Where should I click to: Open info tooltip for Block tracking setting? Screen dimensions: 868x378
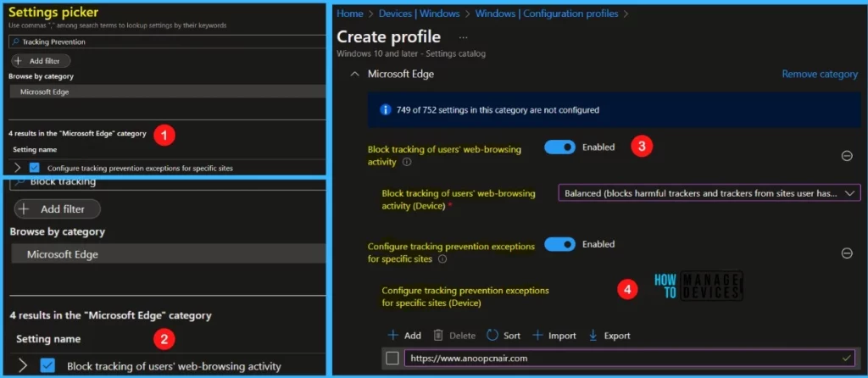tap(406, 162)
